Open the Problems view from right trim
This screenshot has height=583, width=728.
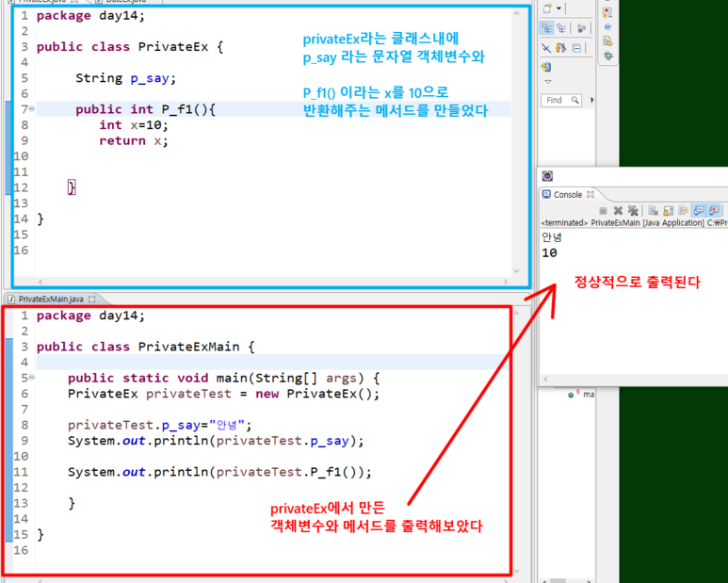(x=607, y=12)
